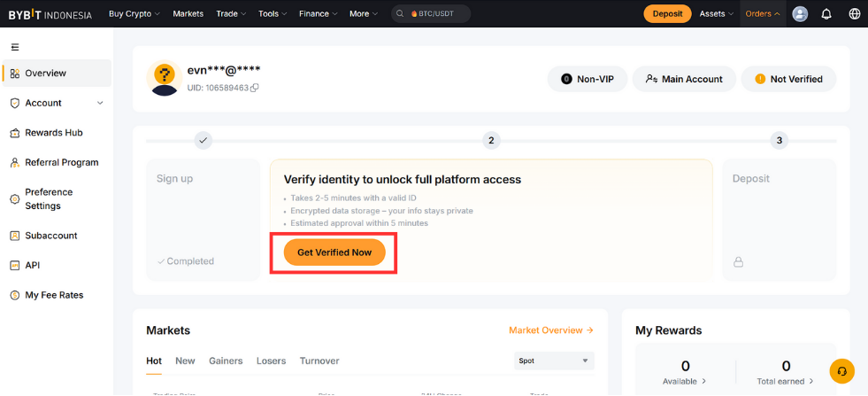Open the Assets dropdown
The width and height of the screenshot is (868, 396).
717,14
